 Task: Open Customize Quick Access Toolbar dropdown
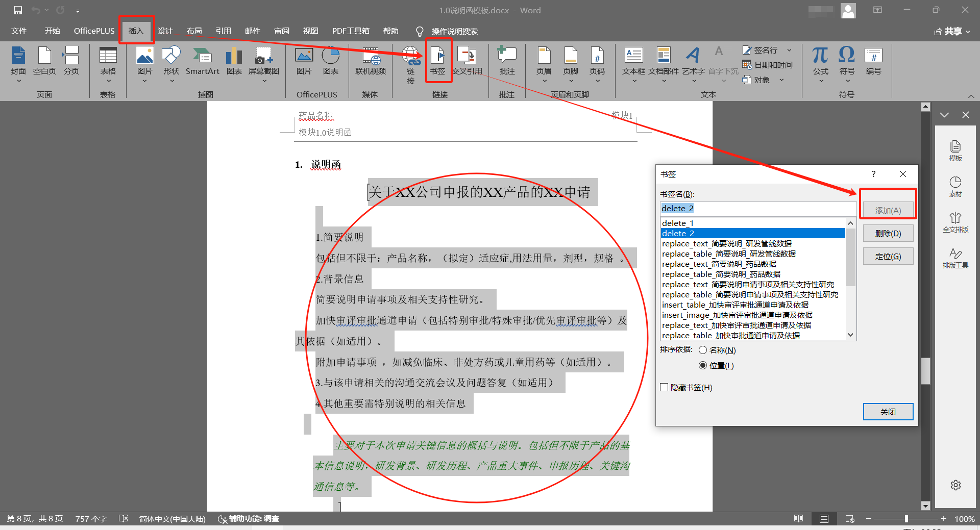pyautogui.click(x=78, y=10)
